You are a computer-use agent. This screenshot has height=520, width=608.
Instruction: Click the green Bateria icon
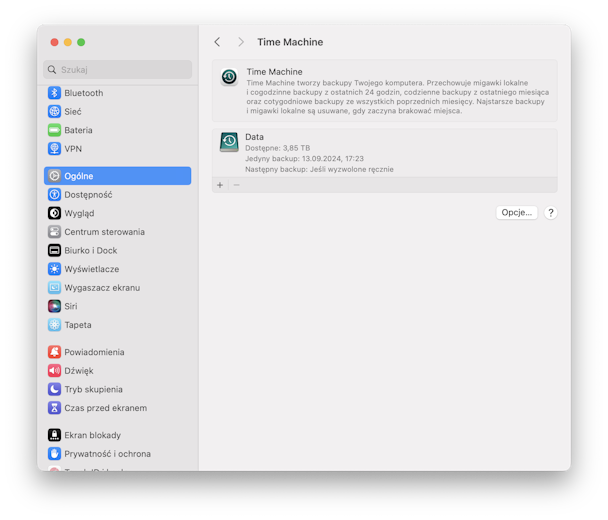pyautogui.click(x=54, y=130)
